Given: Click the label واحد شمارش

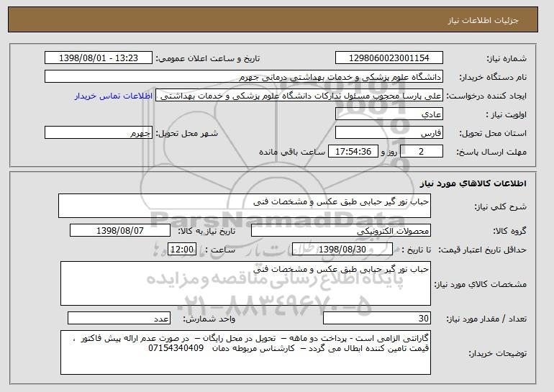Looking at the screenshot, I should 209,319.
